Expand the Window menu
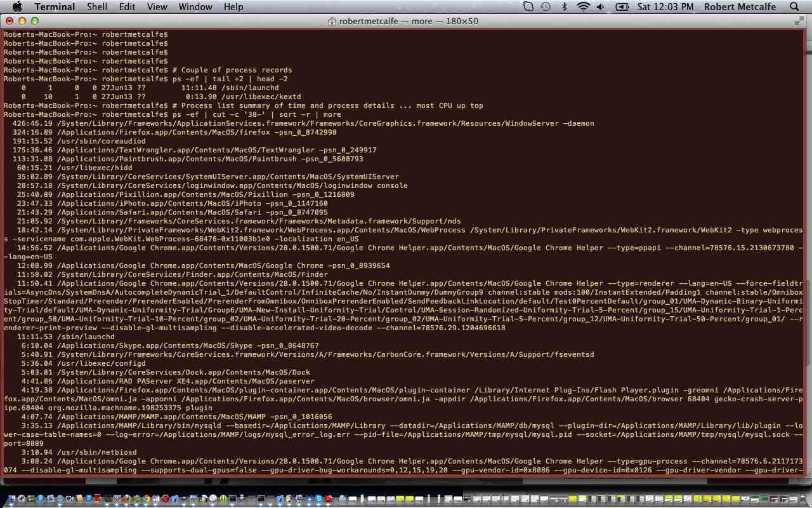Screen dimensions: 812x508 click(x=195, y=7)
